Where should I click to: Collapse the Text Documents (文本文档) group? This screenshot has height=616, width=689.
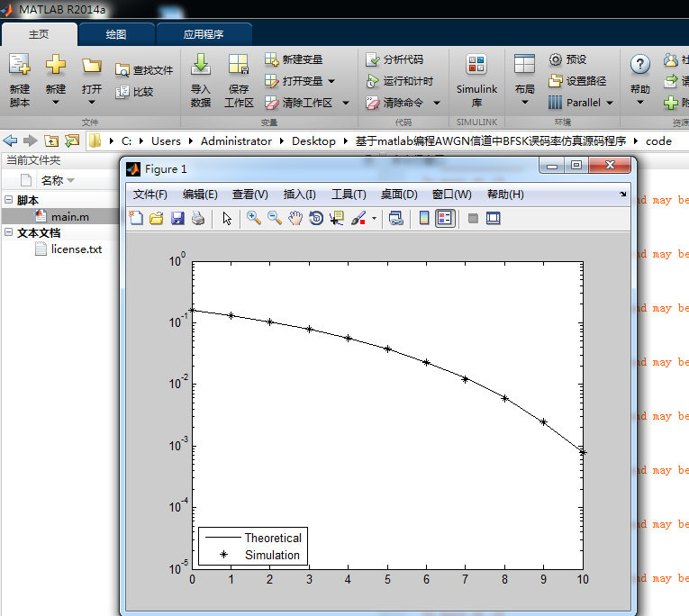click(8, 231)
